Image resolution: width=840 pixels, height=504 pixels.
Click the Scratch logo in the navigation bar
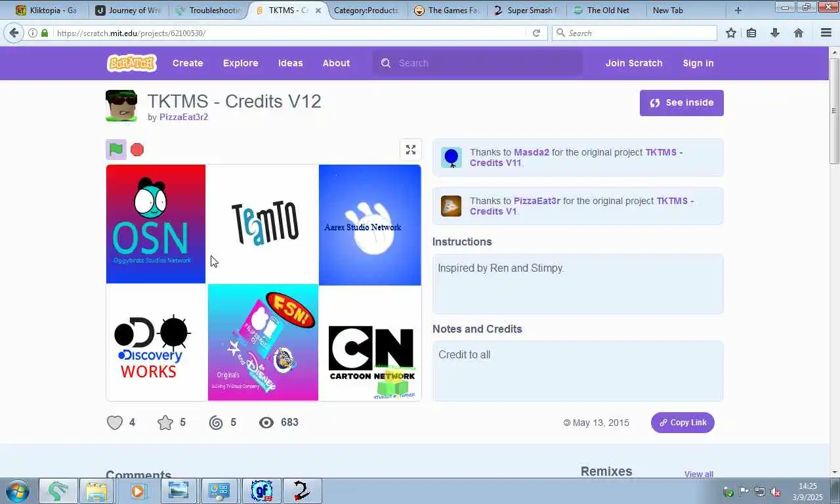(131, 63)
